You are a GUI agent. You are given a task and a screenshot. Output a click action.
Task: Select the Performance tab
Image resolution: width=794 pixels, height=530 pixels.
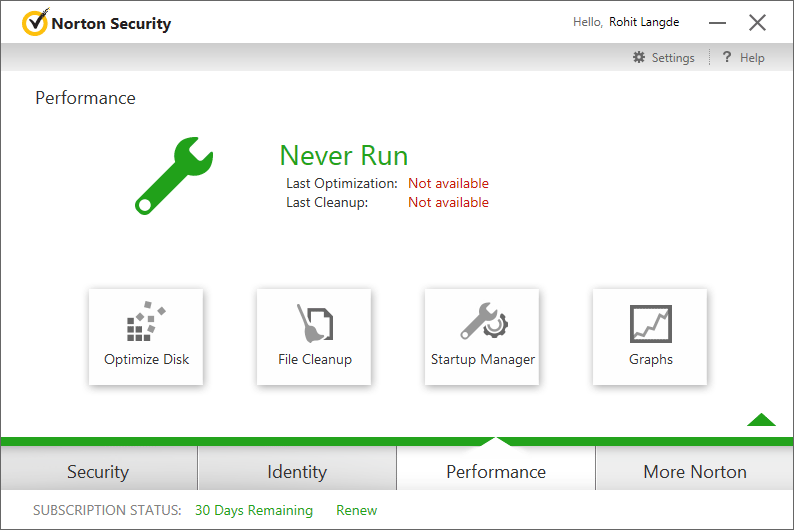pos(496,468)
